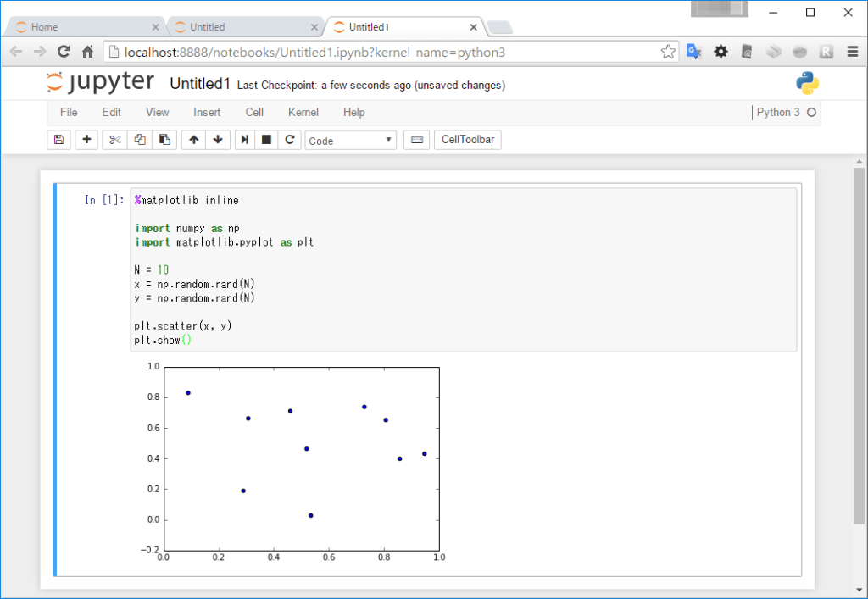Save notebook and create checkpoint
868x599 pixels.
[58, 139]
